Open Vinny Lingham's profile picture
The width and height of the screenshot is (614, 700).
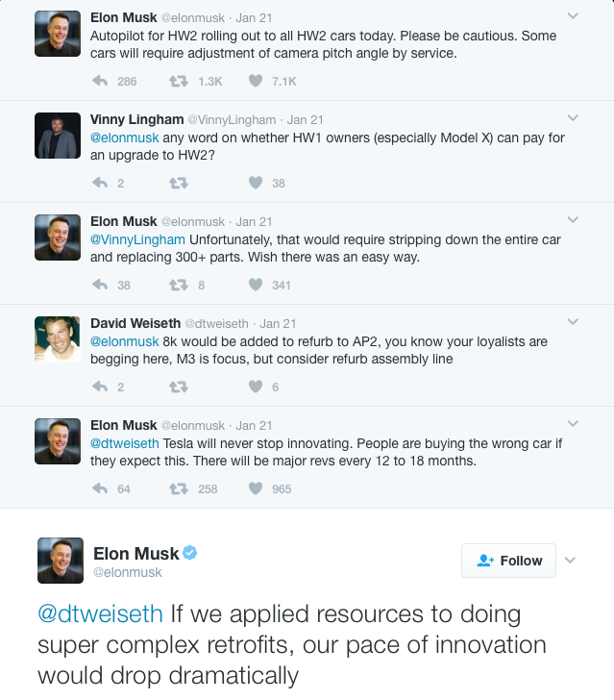tap(57, 136)
